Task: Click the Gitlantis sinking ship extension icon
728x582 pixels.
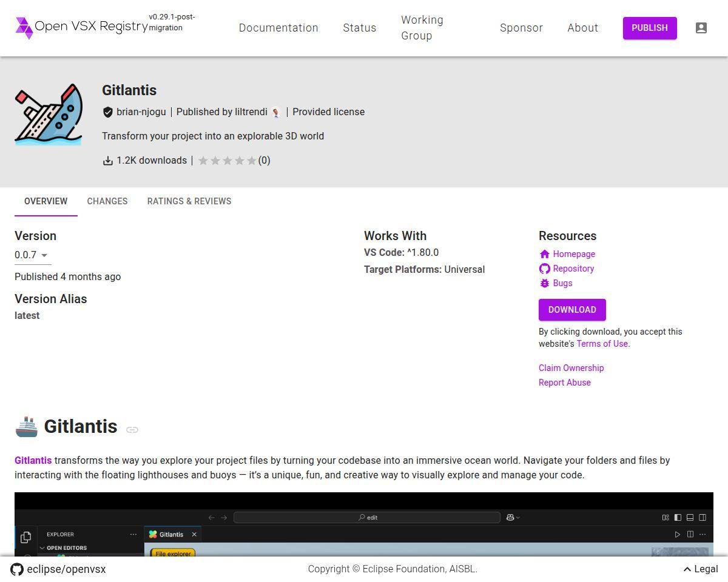Action: click(49, 115)
